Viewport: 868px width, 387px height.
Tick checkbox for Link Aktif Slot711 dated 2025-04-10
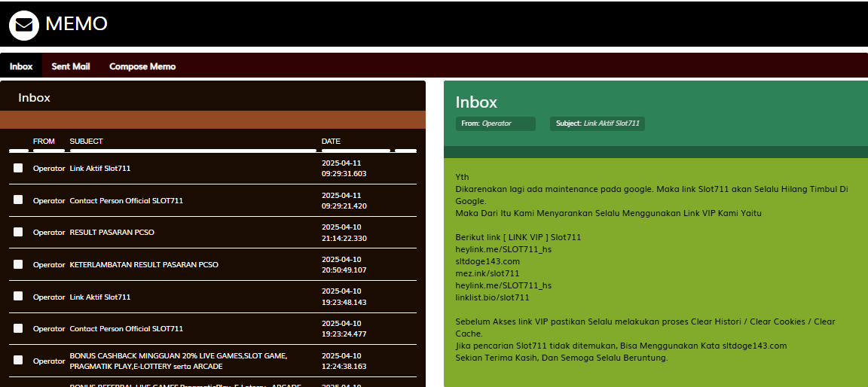(x=18, y=296)
